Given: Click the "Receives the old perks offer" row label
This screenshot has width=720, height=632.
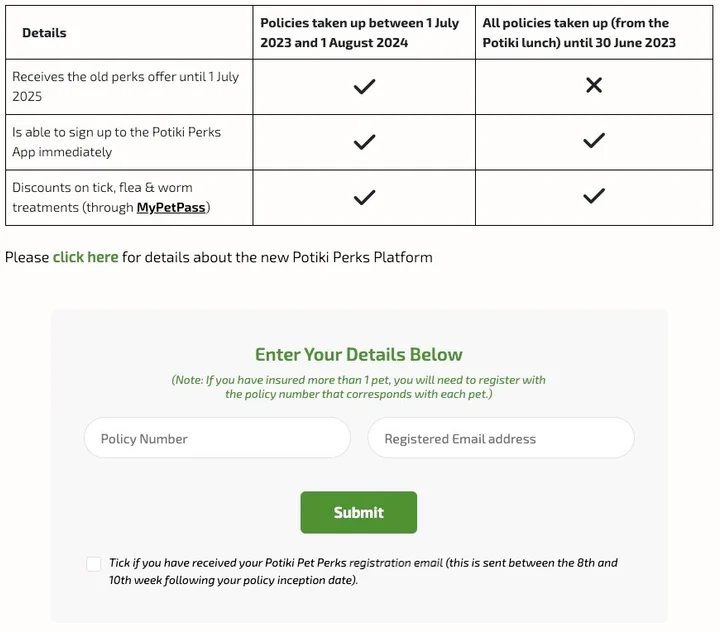Looking at the screenshot, I should click(x=125, y=86).
